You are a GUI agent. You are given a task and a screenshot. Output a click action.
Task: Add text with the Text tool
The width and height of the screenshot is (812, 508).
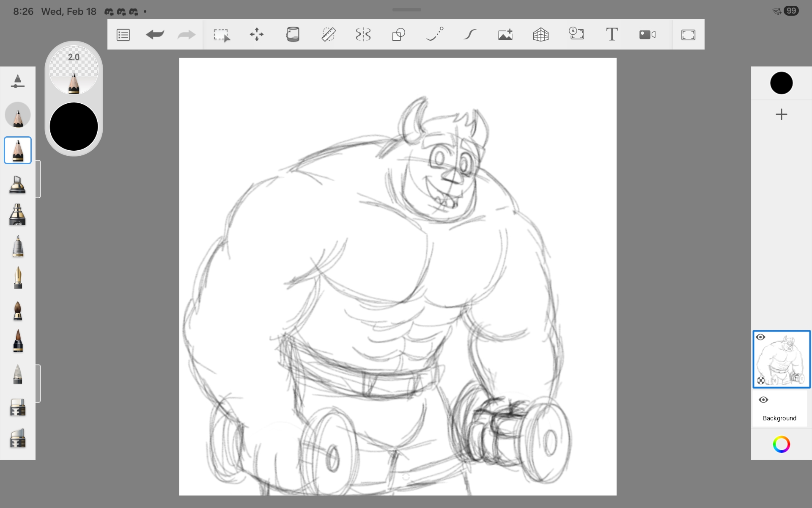[612, 35]
